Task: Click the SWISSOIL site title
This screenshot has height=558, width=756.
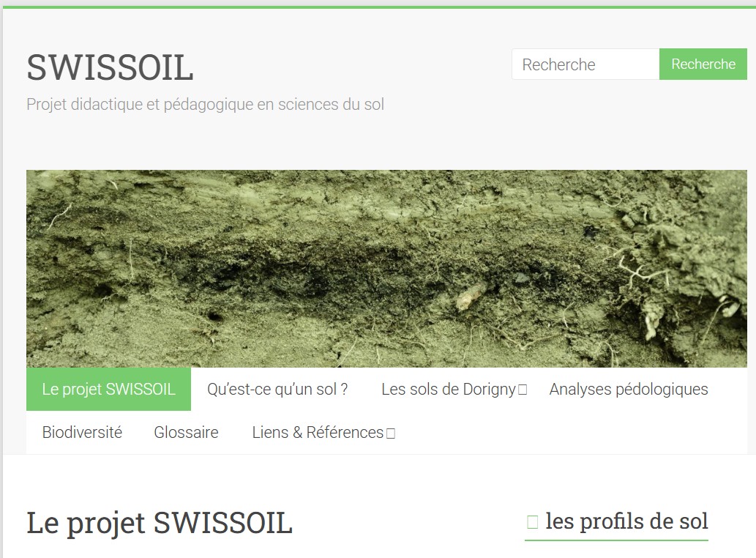Action: pyautogui.click(x=110, y=67)
